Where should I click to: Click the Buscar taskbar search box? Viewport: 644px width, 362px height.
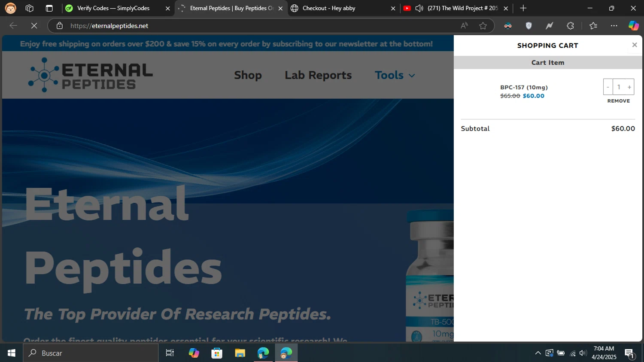click(x=91, y=353)
